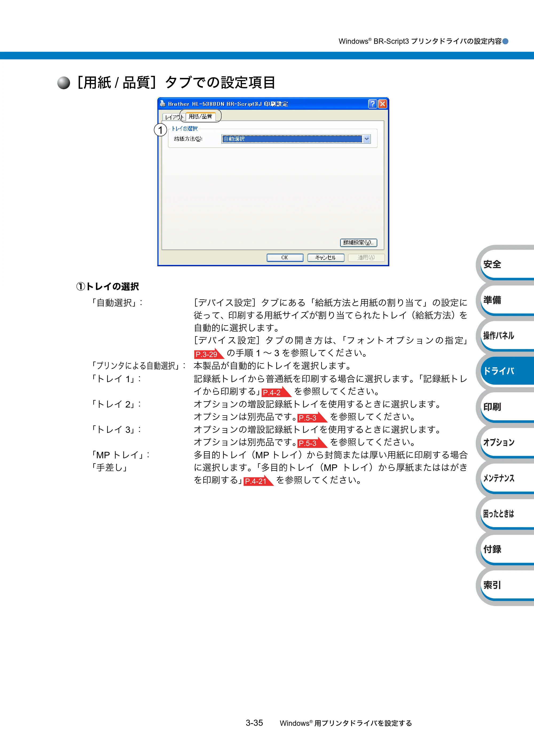The image size is (534, 756).
Task: Follow the P.4-21 page reference link
Action: tap(258, 481)
